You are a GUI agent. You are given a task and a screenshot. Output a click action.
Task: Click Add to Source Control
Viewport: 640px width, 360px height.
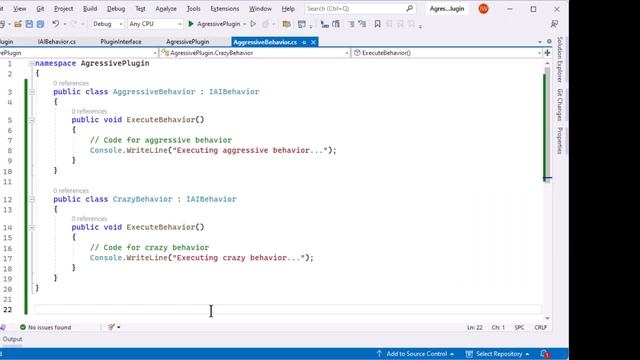[415, 354]
